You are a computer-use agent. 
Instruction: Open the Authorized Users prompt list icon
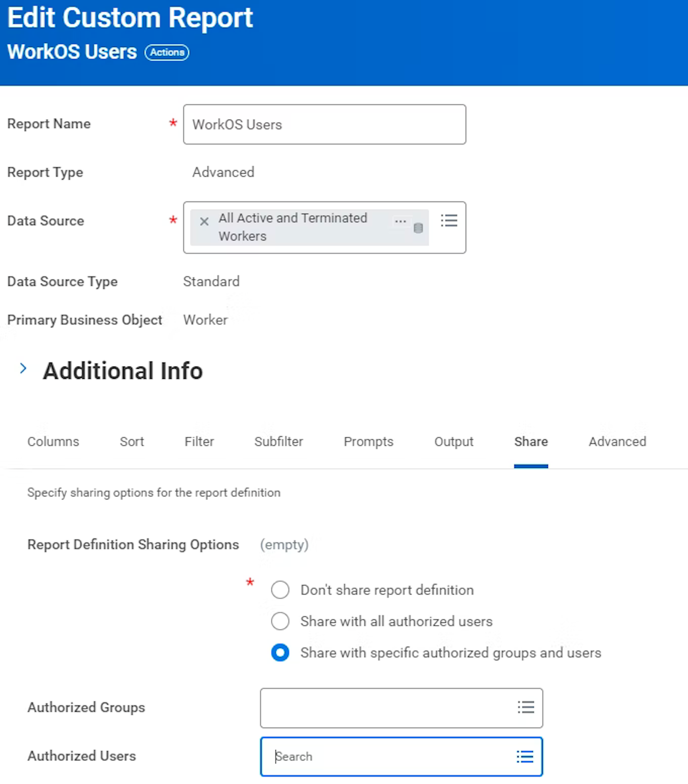click(x=525, y=756)
